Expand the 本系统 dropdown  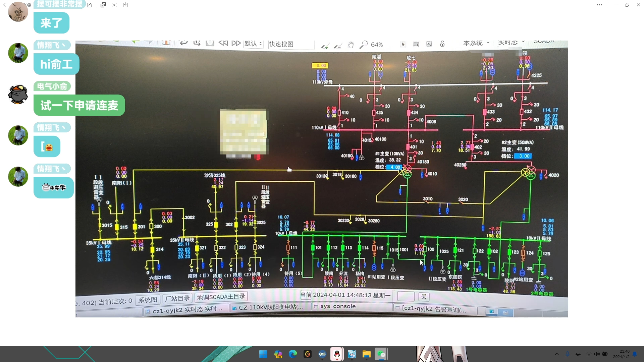[476, 43]
